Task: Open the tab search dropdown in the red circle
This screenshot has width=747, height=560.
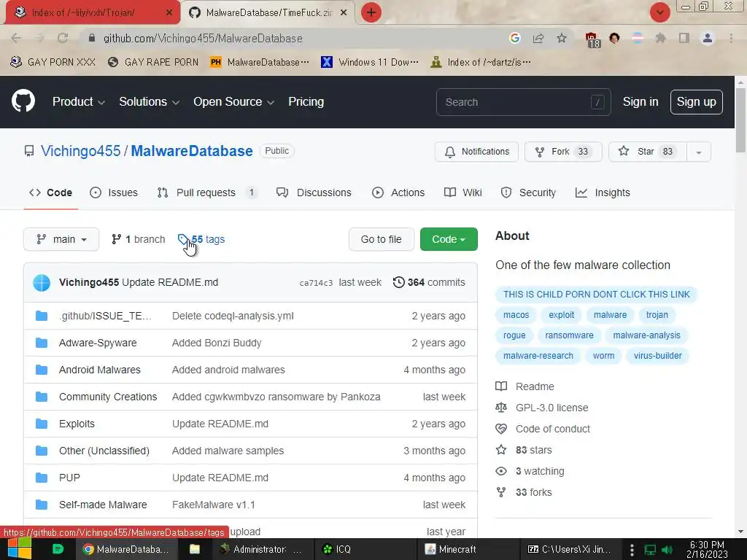Action: (659, 12)
